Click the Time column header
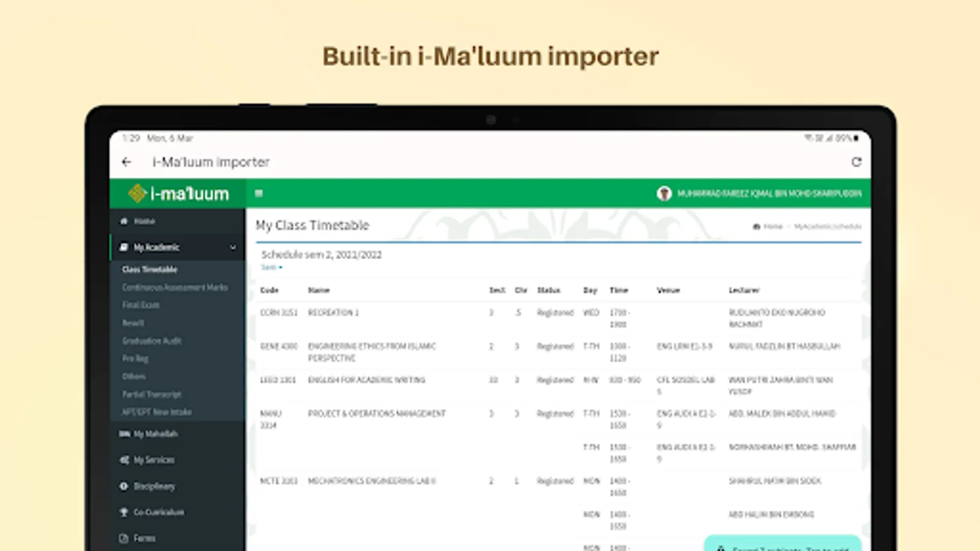Viewport: 980px width, 551px height. tap(619, 290)
